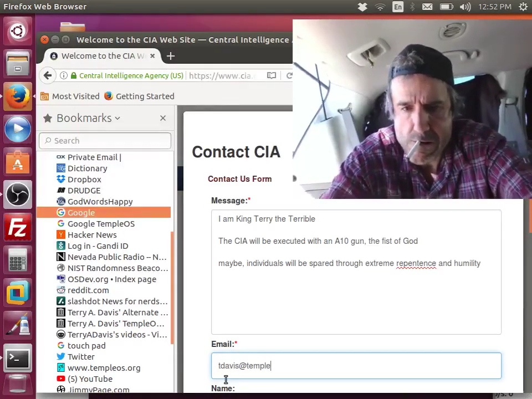Open www.templeos.org bookmark
532x399 pixels.
[x=104, y=368]
